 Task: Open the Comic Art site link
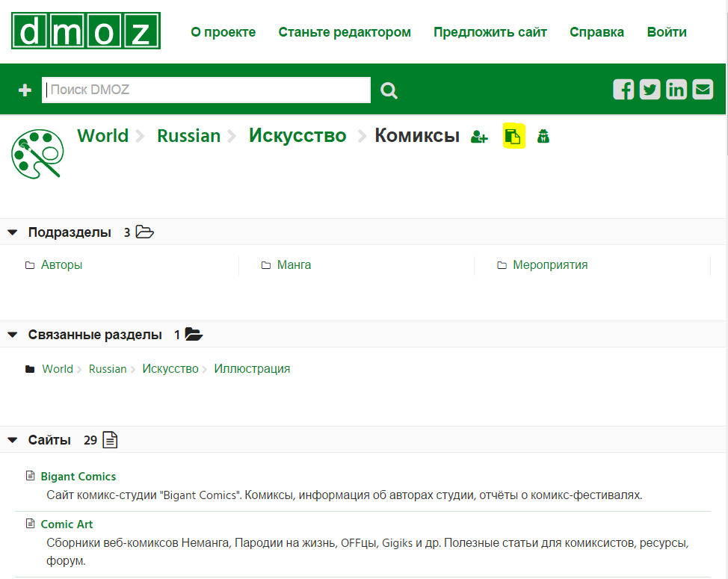[67, 524]
